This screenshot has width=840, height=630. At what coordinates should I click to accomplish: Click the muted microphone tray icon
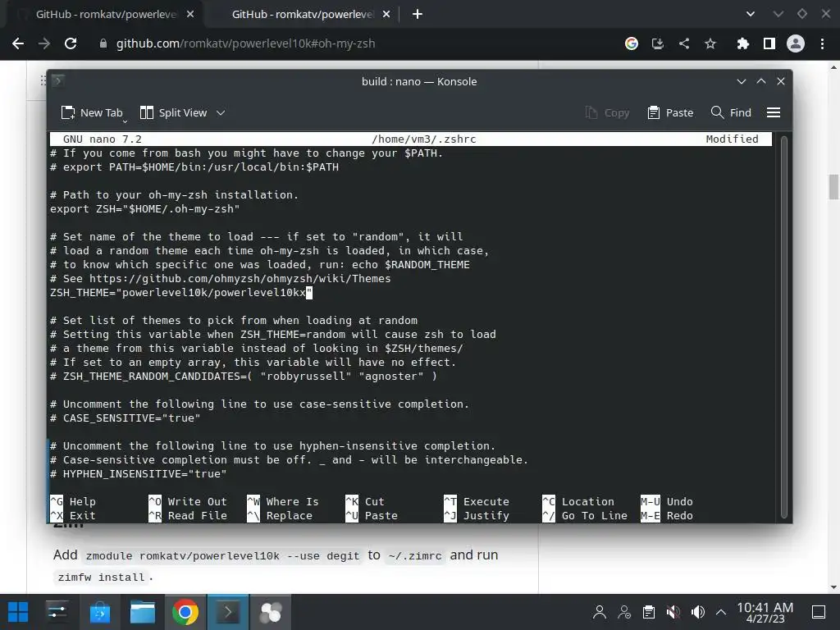pos(673,612)
